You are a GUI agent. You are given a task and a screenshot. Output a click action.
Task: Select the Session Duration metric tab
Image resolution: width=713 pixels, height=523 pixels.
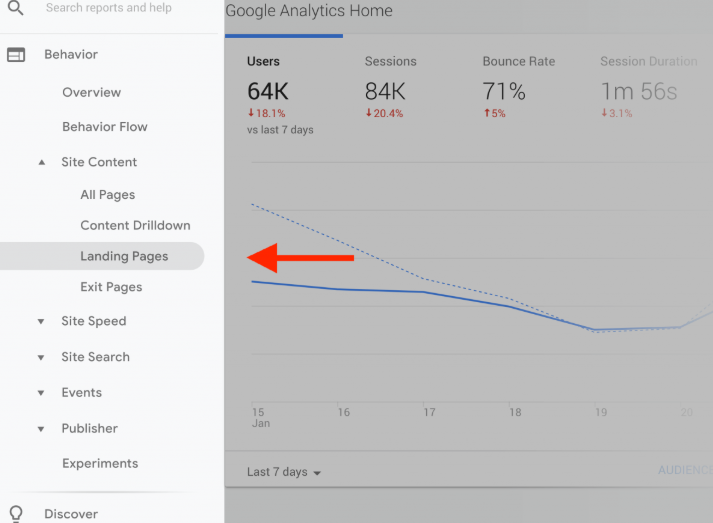pos(649,61)
